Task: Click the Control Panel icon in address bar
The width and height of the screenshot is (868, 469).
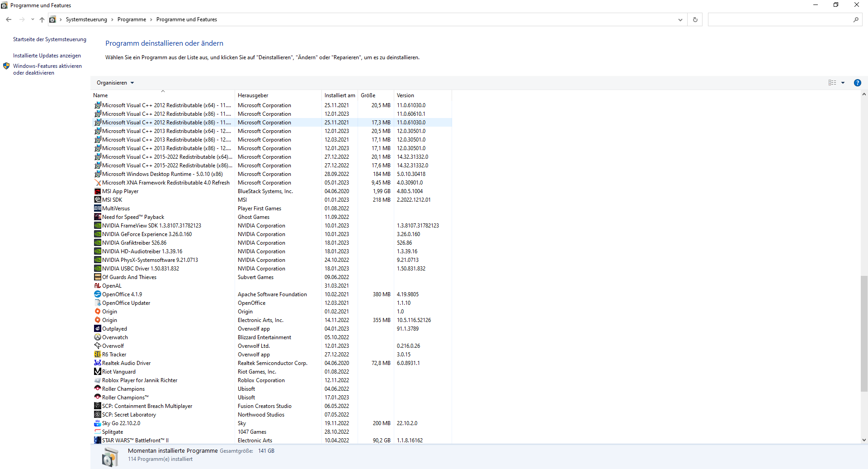Action: tap(52, 19)
